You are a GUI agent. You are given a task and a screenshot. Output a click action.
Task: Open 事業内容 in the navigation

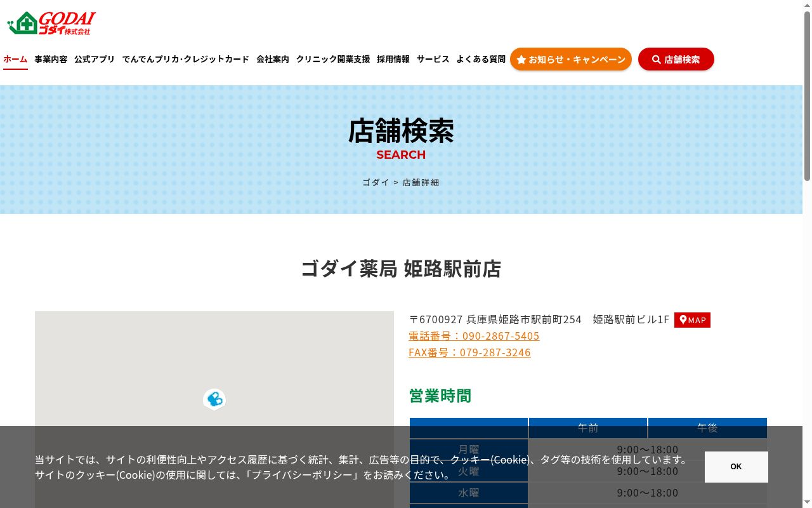tap(51, 59)
